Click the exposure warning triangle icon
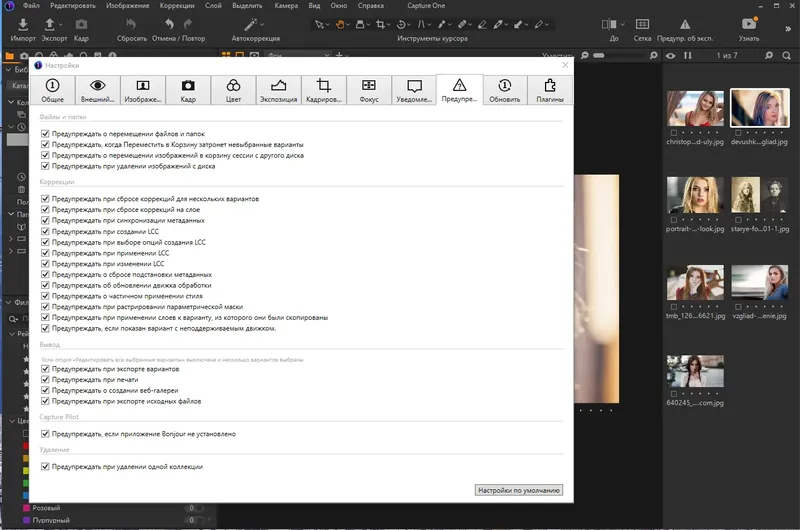The height and width of the screenshot is (530, 800). pos(685,24)
